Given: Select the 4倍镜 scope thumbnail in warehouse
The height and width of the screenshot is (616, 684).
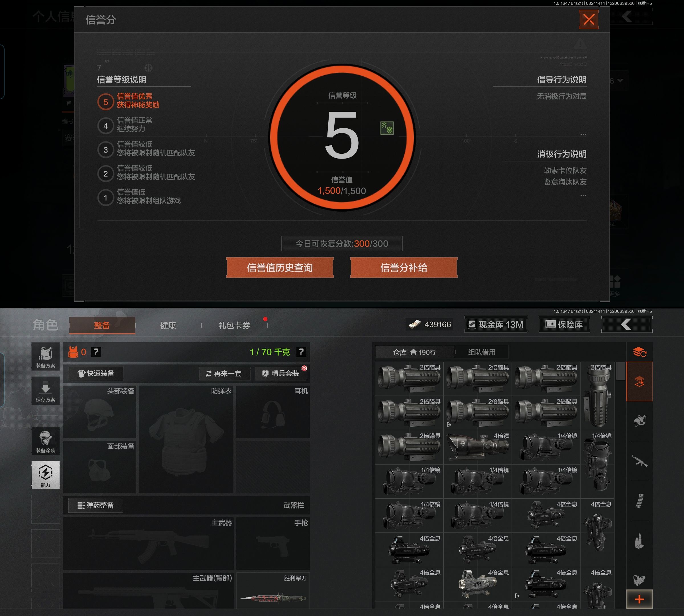Looking at the screenshot, I should (477, 447).
